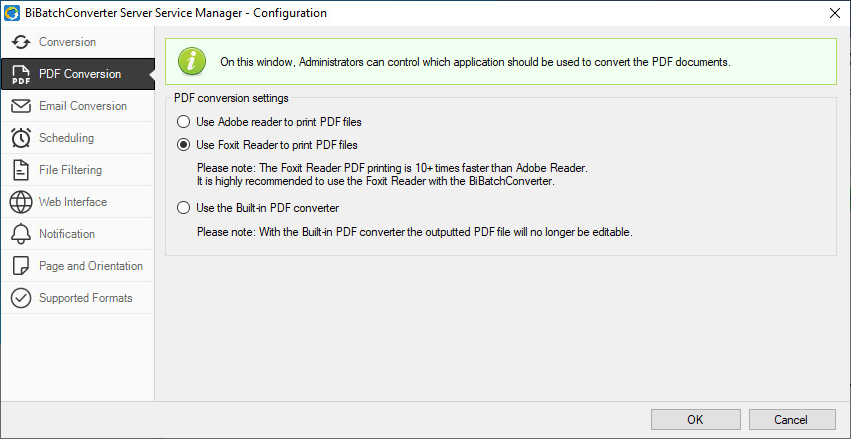Click the Web Interface globe icon
The width and height of the screenshot is (851, 439).
click(x=21, y=202)
